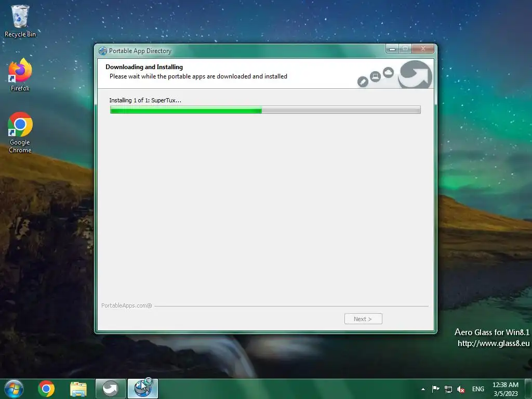Viewport: 532px width, 399px height.
Task: Click the USB drive icon in header
Action: 363,82
